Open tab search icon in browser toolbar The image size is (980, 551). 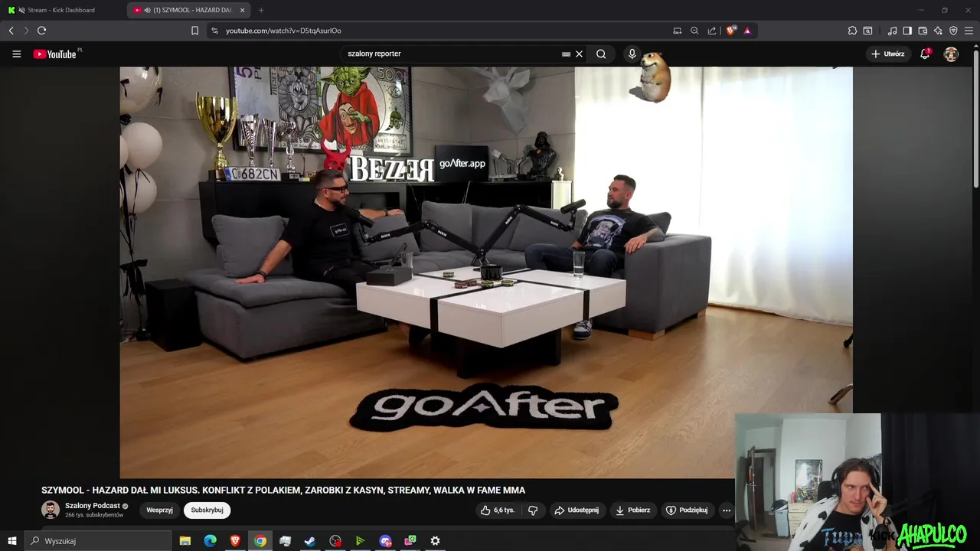tap(867, 31)
